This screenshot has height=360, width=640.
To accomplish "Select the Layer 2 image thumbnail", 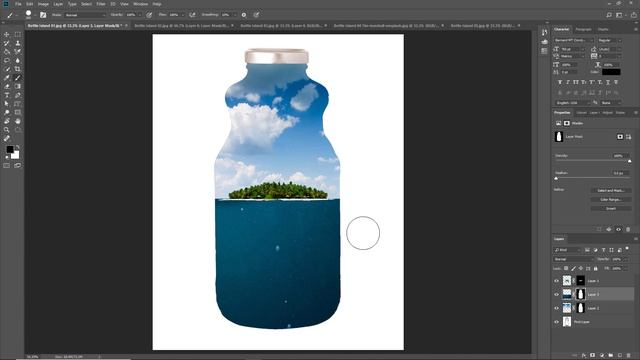I will (567, 308).
